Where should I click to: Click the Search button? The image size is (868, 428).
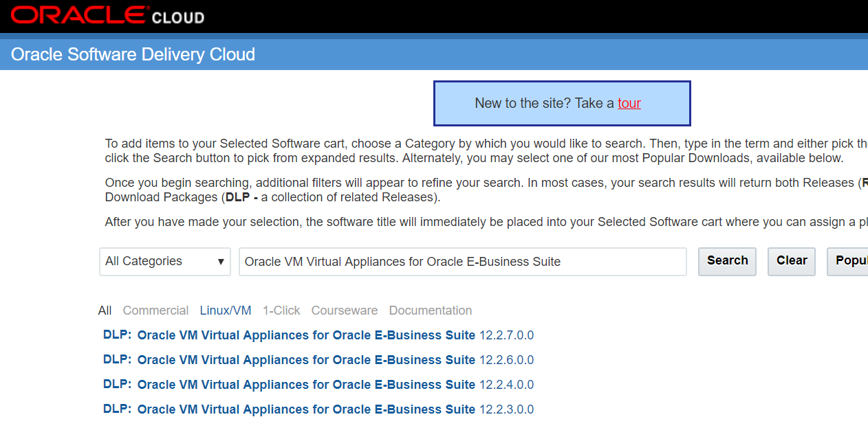click(x=727, y=262)
